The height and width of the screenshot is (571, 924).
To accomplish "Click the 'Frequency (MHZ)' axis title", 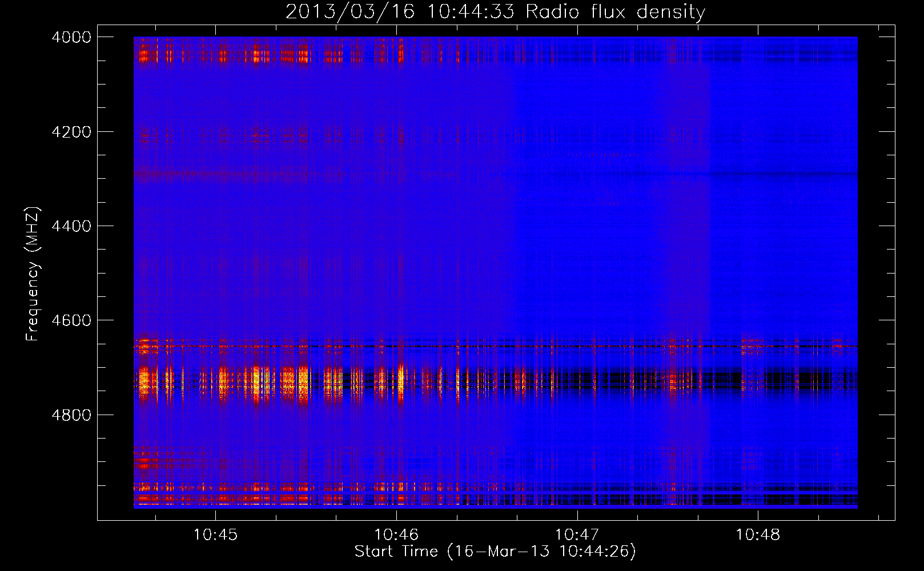I will click(33, 274).
